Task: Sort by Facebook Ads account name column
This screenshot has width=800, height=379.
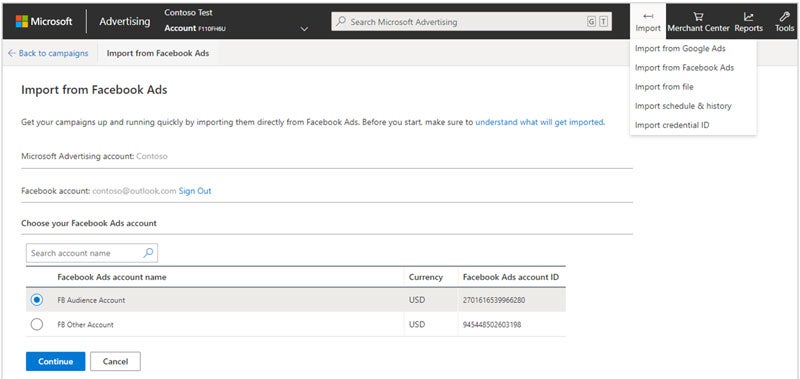Action: pos(112,277)
